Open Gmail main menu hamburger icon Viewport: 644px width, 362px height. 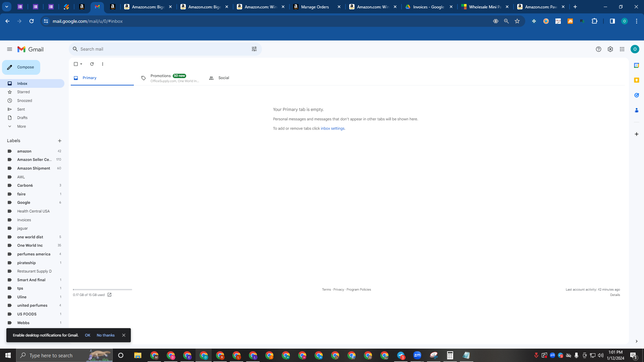[x=9, y=49]
